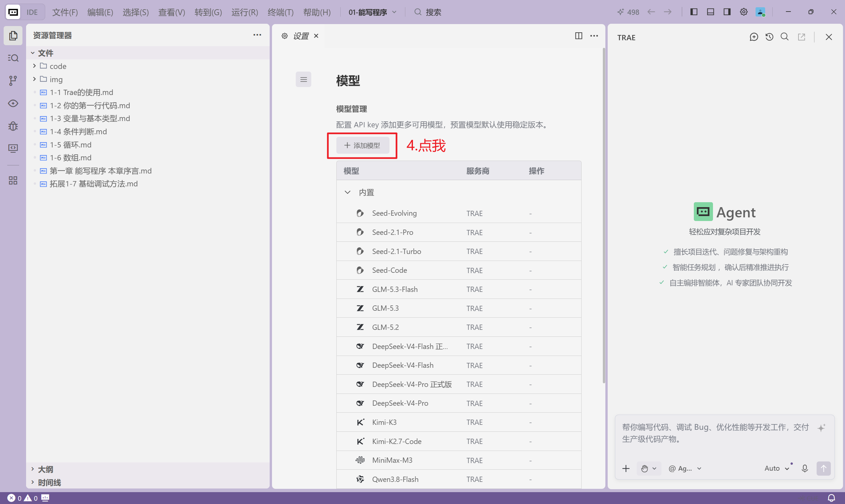Open the 选择(S) menu
The width and height of the screenshot is (845, 504).
tap(136, 12)
